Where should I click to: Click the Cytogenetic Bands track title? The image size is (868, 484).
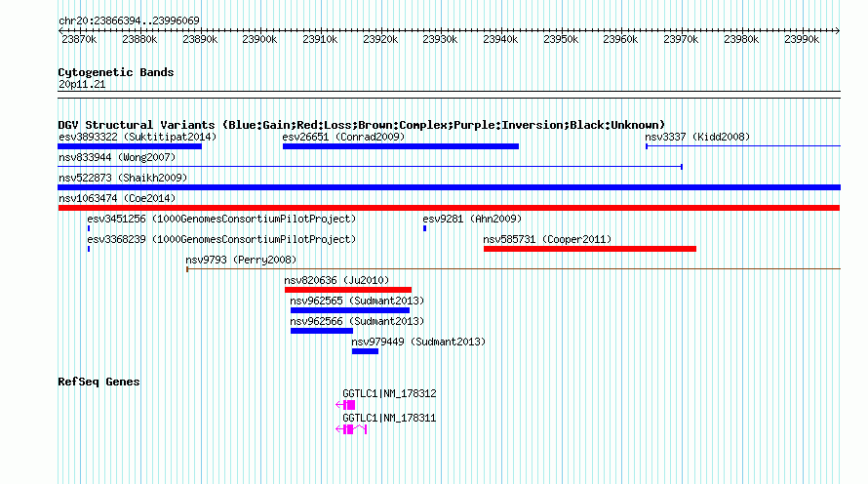coord(116,72)
